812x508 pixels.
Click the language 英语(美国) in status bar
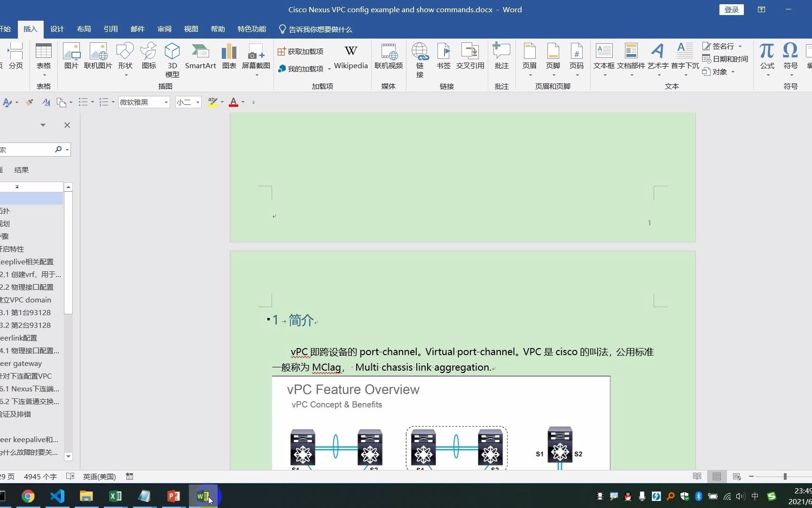pos(99,476)
